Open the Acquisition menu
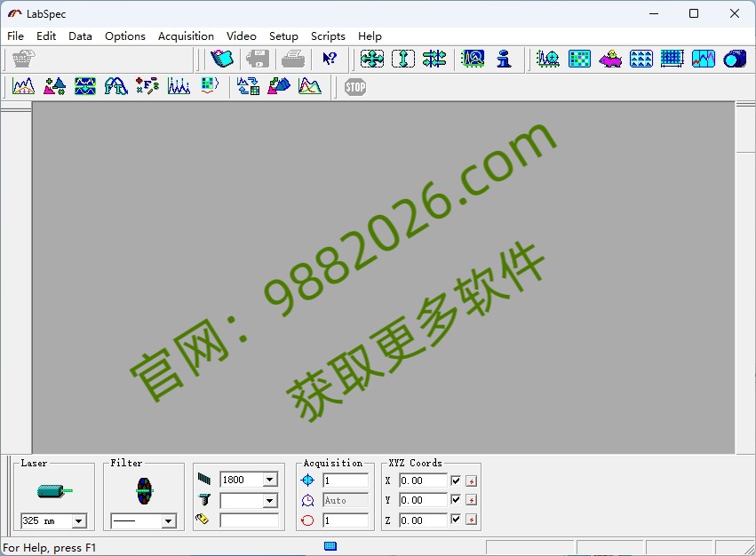Image resolution: width=756 pixels, height=556 pixels. tap(186, 36)
